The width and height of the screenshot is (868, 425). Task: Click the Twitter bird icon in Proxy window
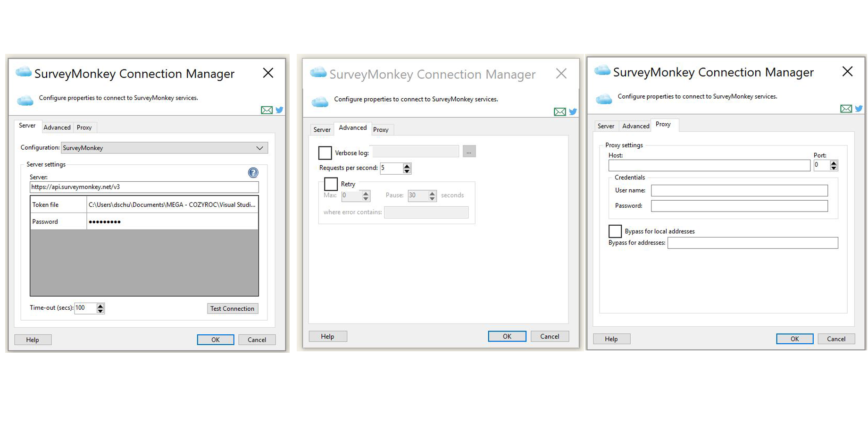tap(859, 109)
